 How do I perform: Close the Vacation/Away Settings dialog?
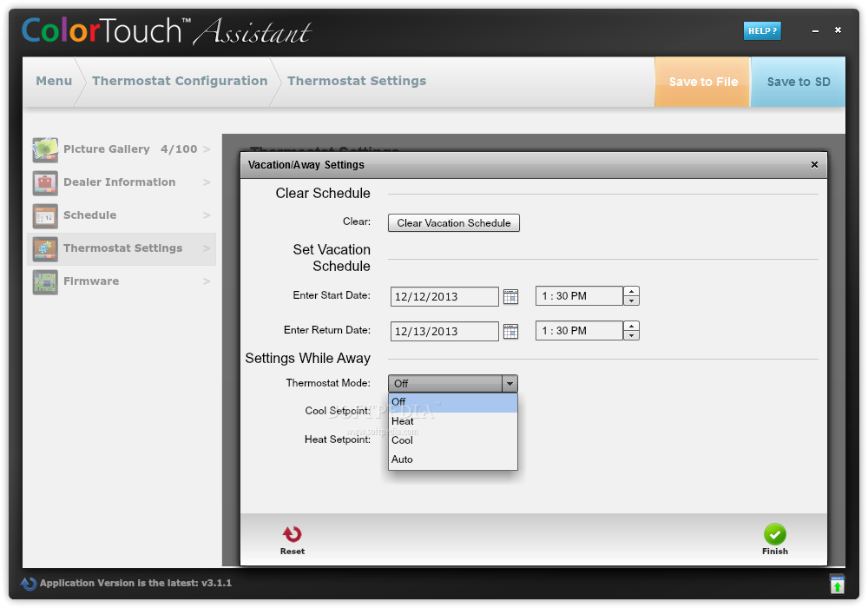click(814, 164)
